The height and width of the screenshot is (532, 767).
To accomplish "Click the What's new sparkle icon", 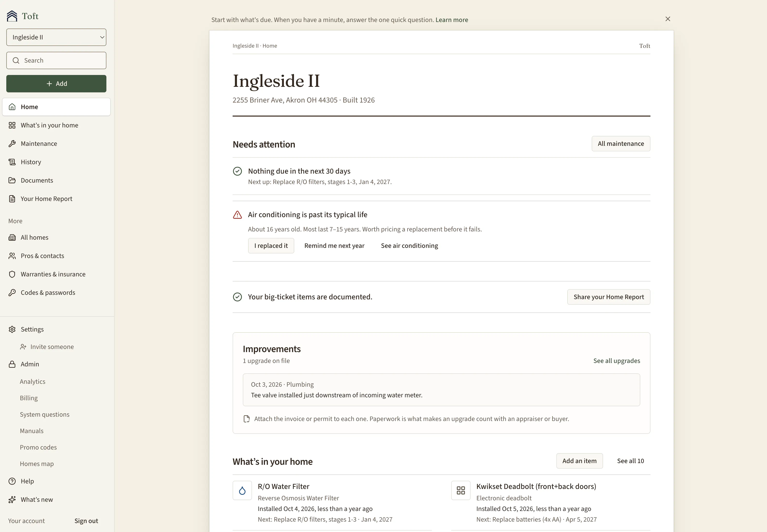I will coord(12,499).
